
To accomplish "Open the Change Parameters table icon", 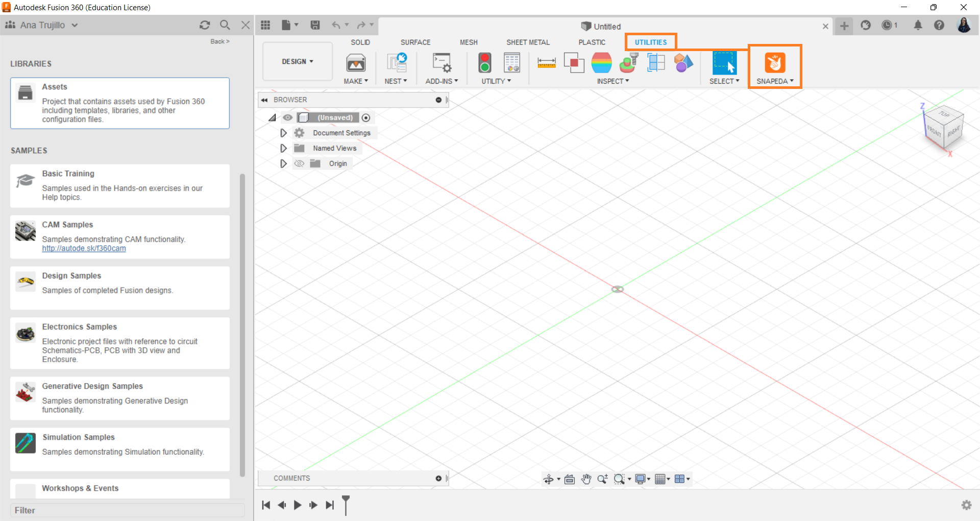I will coord(512,63).
